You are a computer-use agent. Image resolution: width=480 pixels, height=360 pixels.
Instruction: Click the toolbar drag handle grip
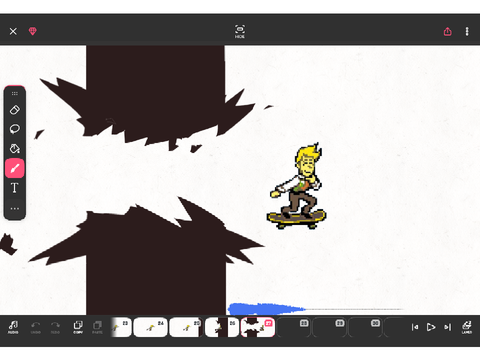click(x=15, y=94)
